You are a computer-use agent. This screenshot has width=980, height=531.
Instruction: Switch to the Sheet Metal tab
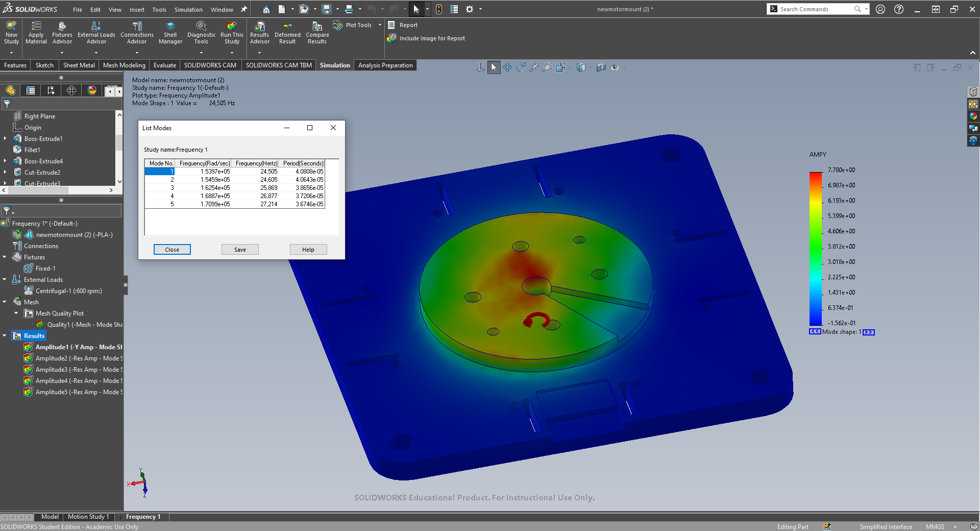[79, 65]
